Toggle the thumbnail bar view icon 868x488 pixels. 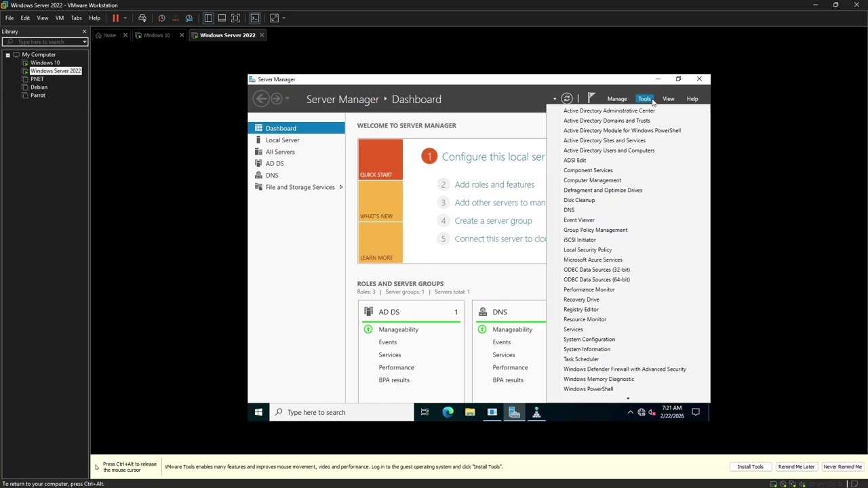pyautogui.click(x=222, y=18)
